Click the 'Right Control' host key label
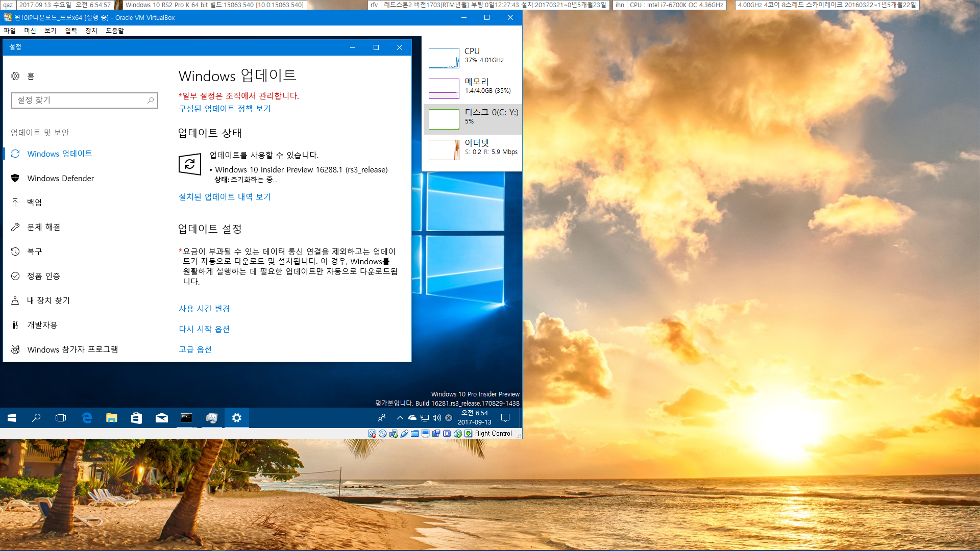Screen dimensions: 980x551 493,434
